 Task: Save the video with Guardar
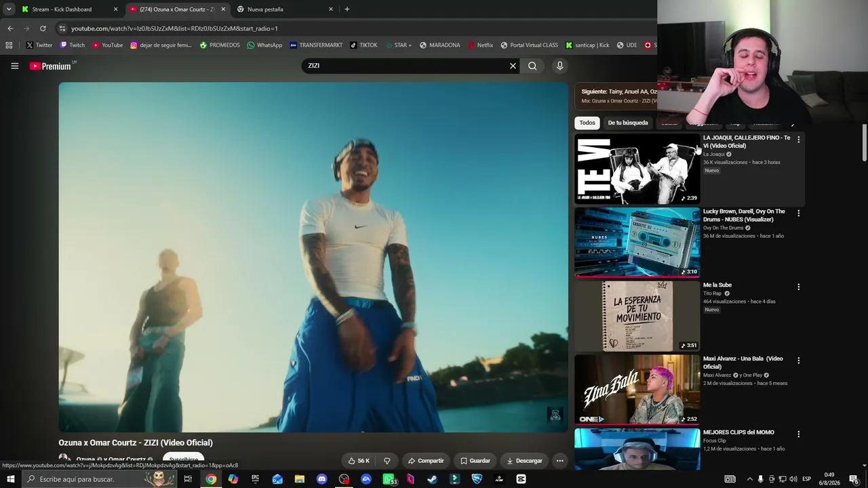click(x=475, y=461)
